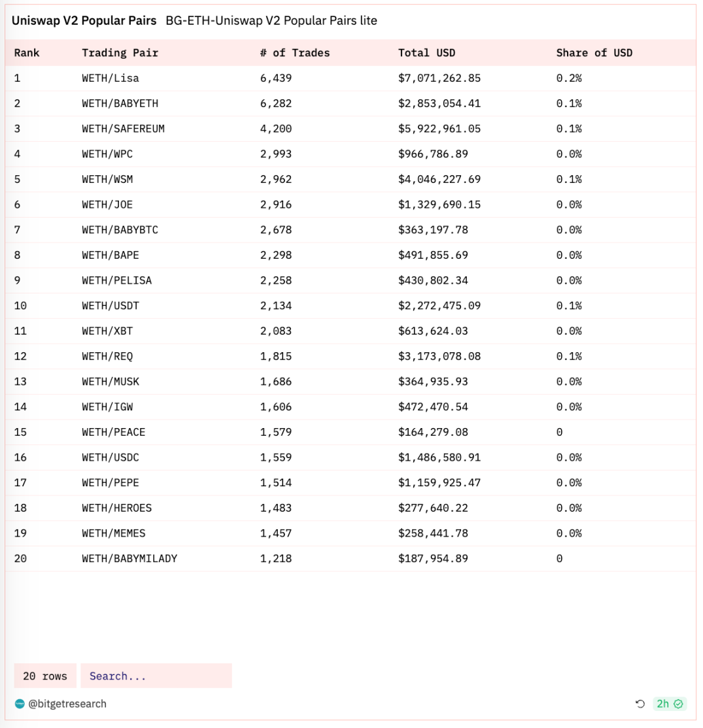Click the green 2h freshness badge
Screen dimensions: 703x728
coord(670,704)
